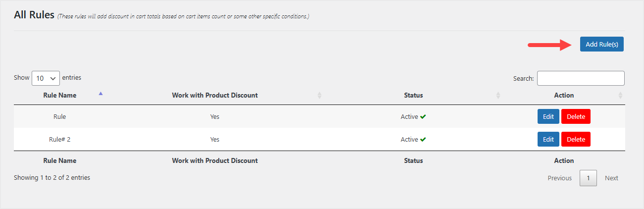Select page 1 in pagination
644x209 pixels.
pyautogui.click(x=588, y=178)
